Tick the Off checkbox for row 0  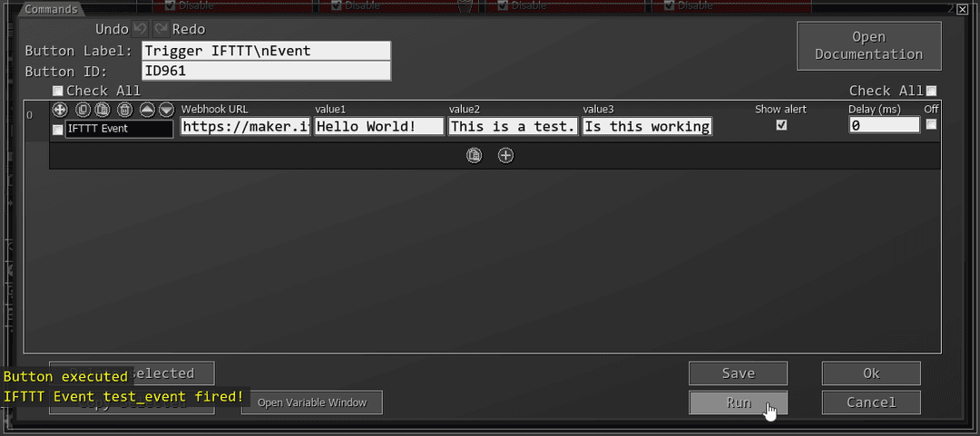(931, 124)
